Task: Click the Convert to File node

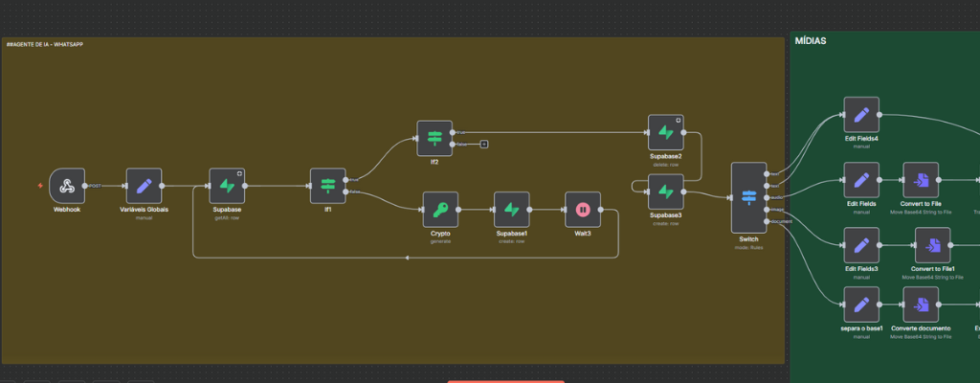Action: [x=921, y=180]
